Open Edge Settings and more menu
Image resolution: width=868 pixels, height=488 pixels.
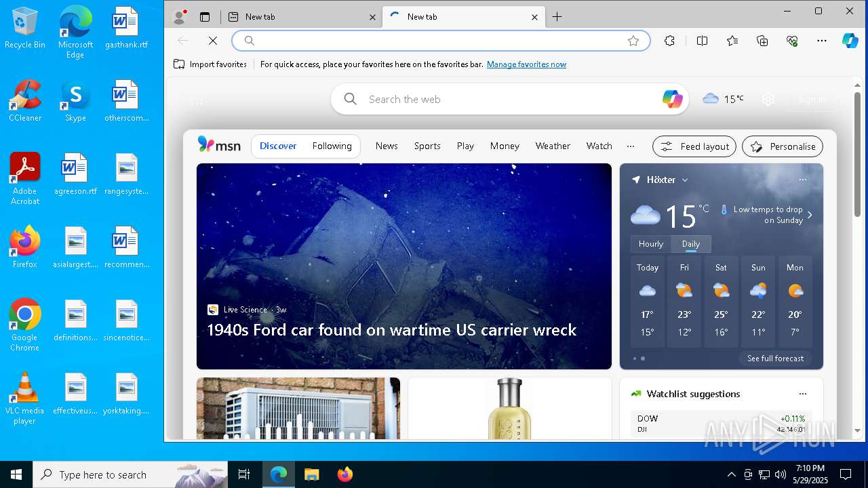822,41
